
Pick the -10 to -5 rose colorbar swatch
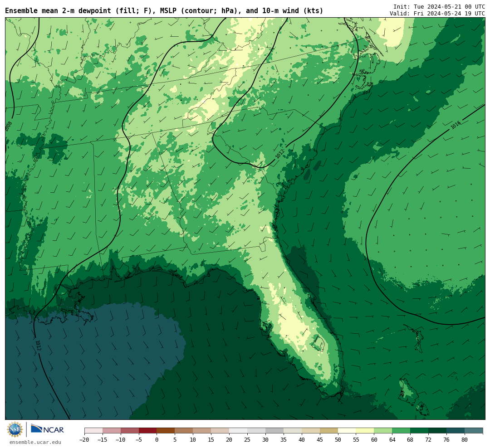coord(130,431)
